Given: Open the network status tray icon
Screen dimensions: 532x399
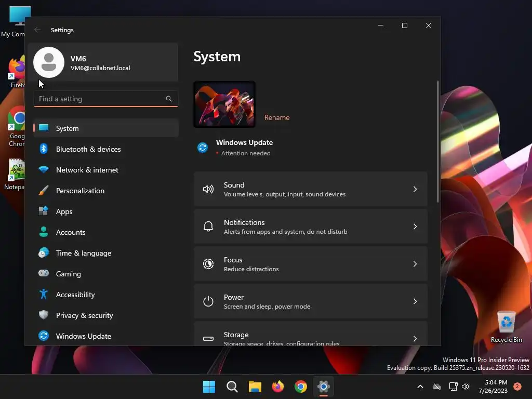Looking at the screenshot, I should (453, 387).
